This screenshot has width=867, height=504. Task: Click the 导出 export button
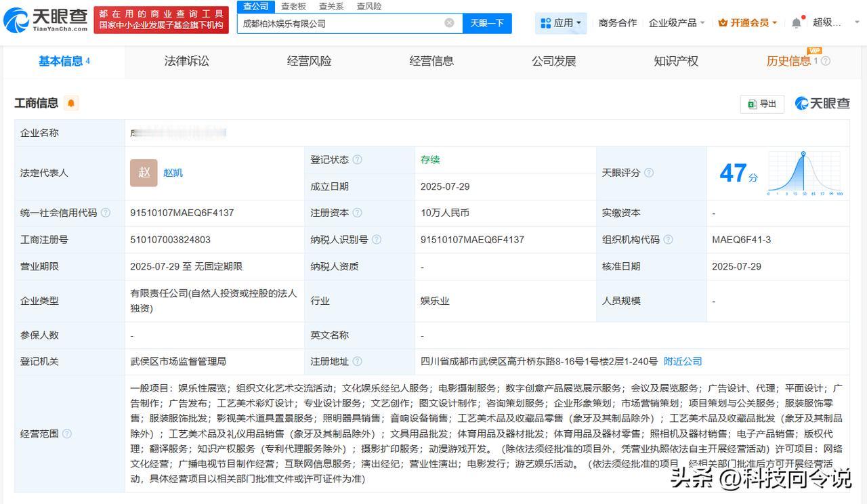pyautogui.click(x=762, y=104)
